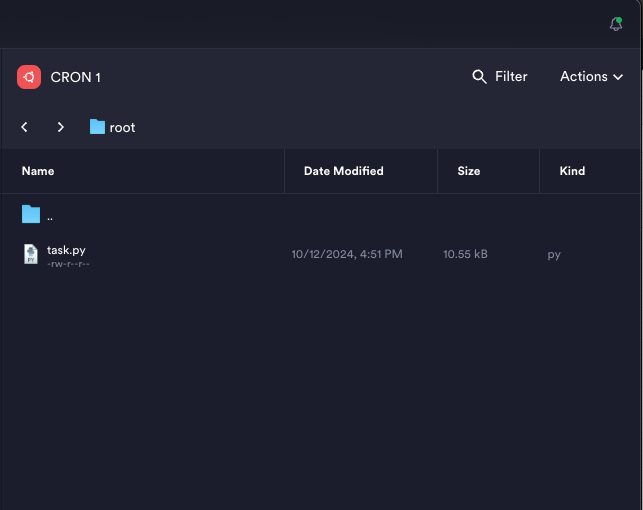Click the Filter button

499,77
